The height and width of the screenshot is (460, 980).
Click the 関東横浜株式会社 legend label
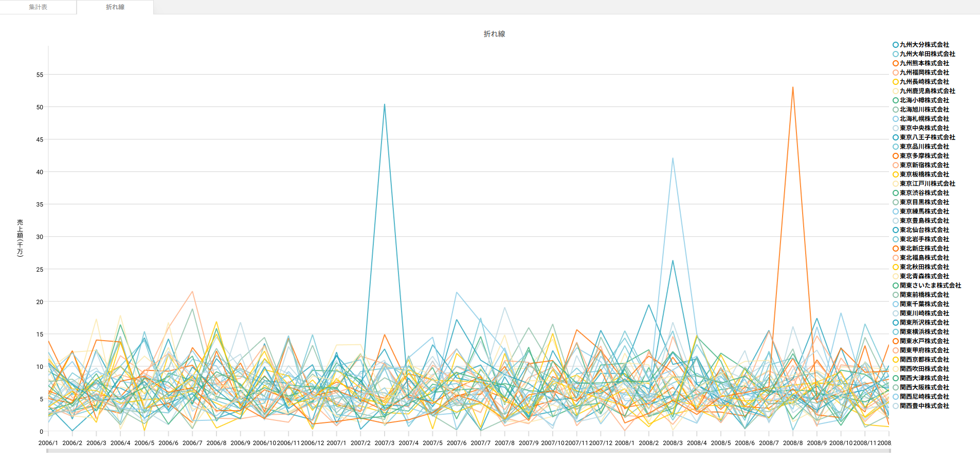[x=924, y=332]
